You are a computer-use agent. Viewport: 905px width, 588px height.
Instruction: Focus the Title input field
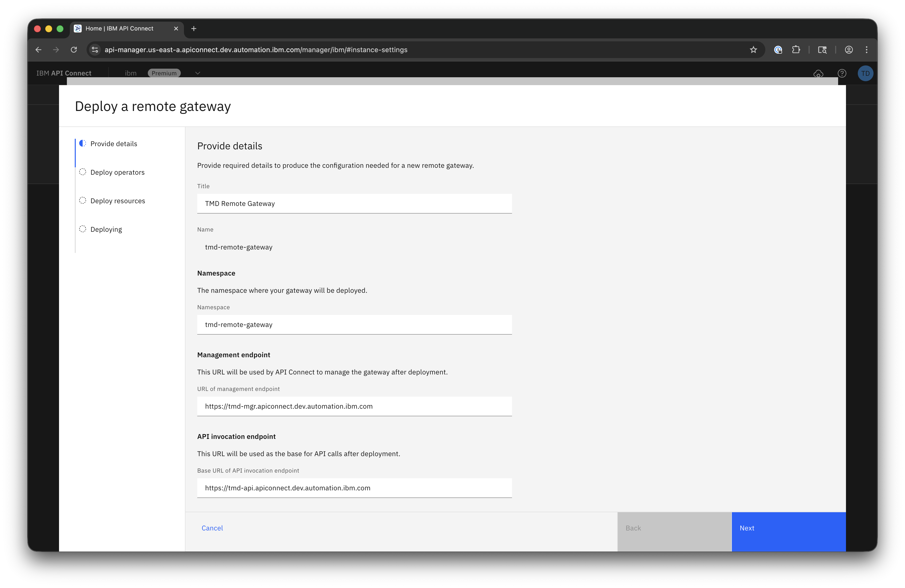point(354,203)
